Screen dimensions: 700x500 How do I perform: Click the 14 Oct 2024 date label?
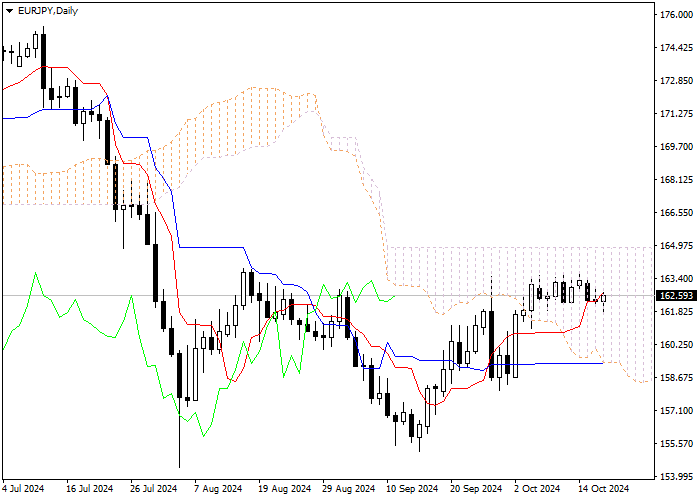point(604,489)
